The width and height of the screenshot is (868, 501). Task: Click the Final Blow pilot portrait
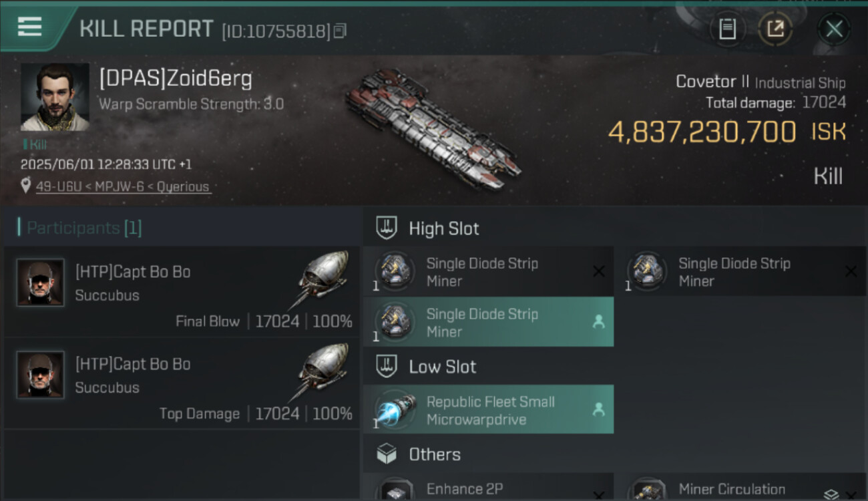click(x=41, y=283)
